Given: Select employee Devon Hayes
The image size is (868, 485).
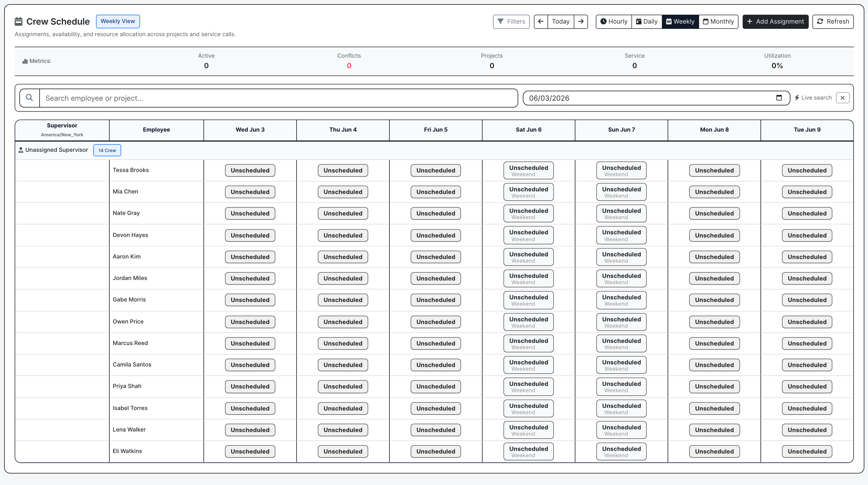Looking at the screenshot, I should pyautogui.click(x=130, y=235).
